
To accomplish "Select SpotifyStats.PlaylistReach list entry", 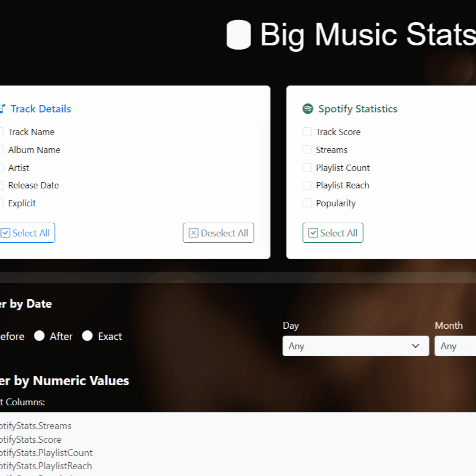I will point(46,466).
